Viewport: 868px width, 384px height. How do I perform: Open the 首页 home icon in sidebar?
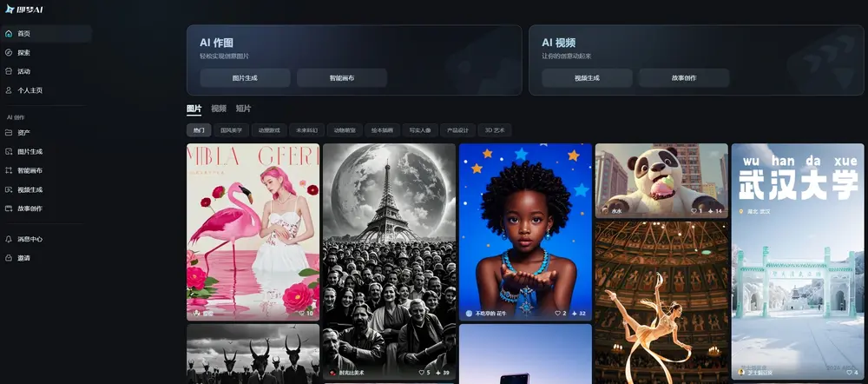coord(9,34)
